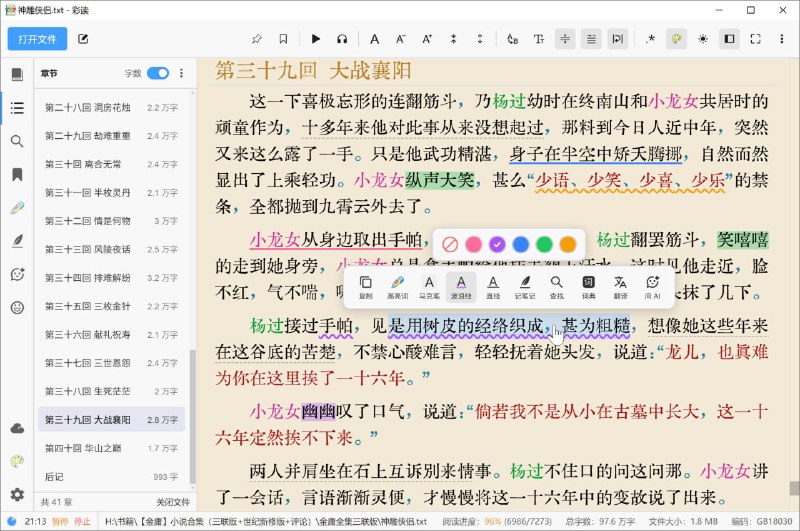Open the 后记 chapter entry
The width and height of the screenshot is (800, 531).
click(x=111, y=477)
